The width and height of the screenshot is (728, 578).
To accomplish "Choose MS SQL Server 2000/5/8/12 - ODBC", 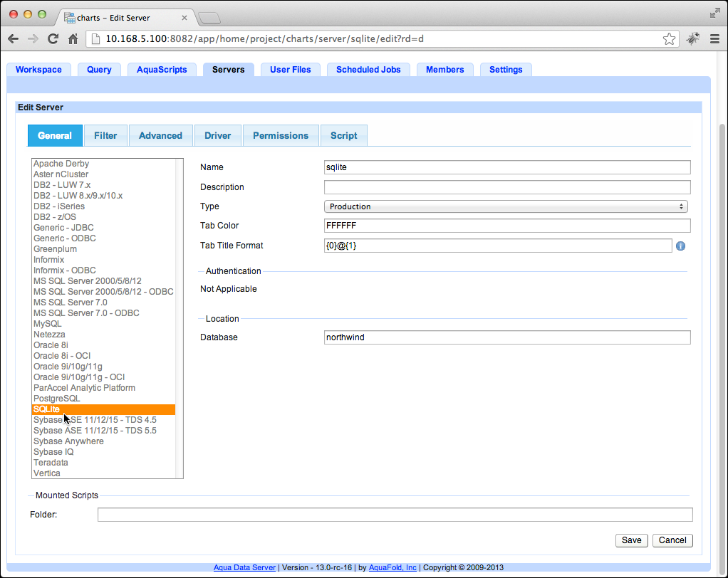I will click(103, 292).
